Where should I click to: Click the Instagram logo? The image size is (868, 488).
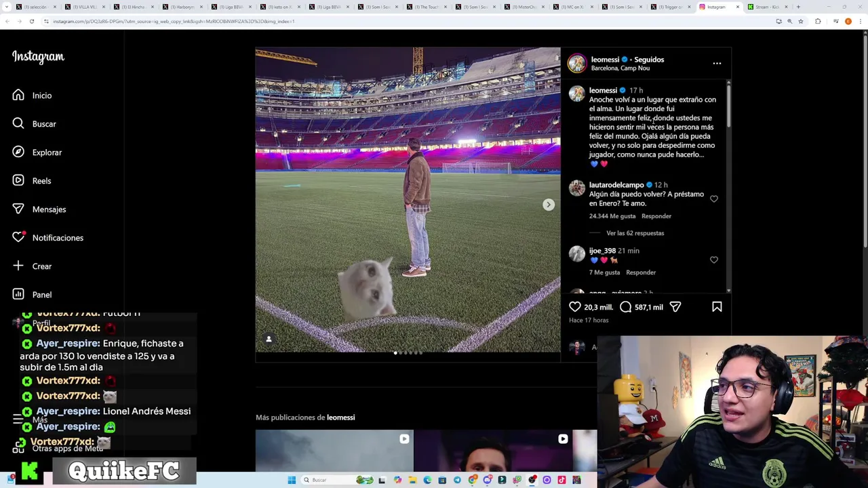[38, 57]
